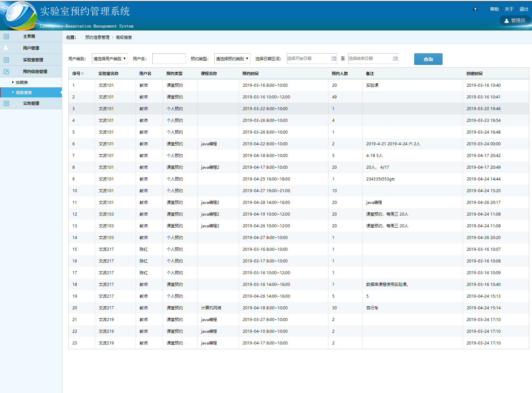The height and width of the screenshot is (393, 532).
Task: Click the 退出 logout link
Action: [x=524, y=9]
